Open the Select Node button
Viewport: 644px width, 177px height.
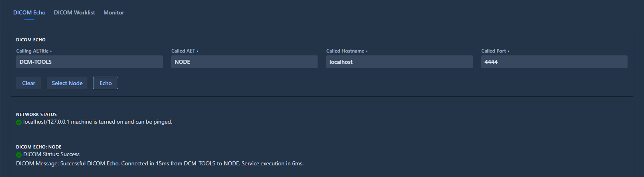pyautogui.click(x=67, y=83)
